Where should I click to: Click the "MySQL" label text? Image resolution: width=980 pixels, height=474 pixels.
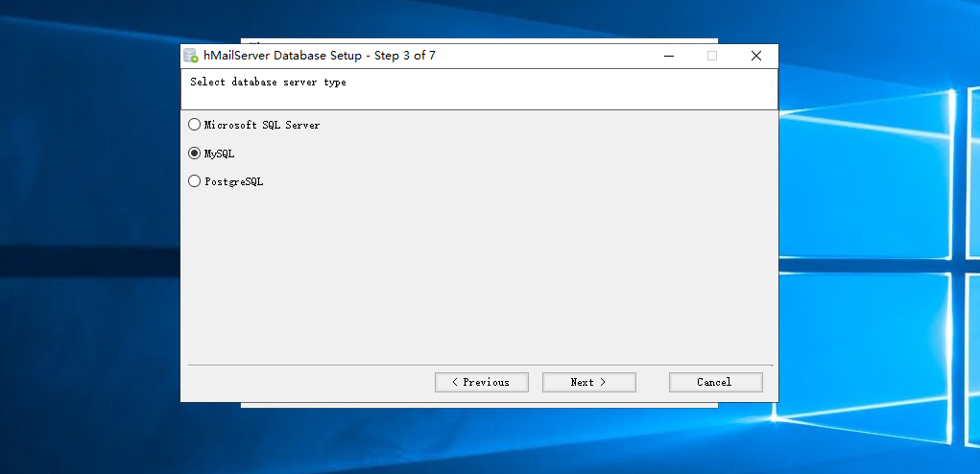[x=219, y=154]
